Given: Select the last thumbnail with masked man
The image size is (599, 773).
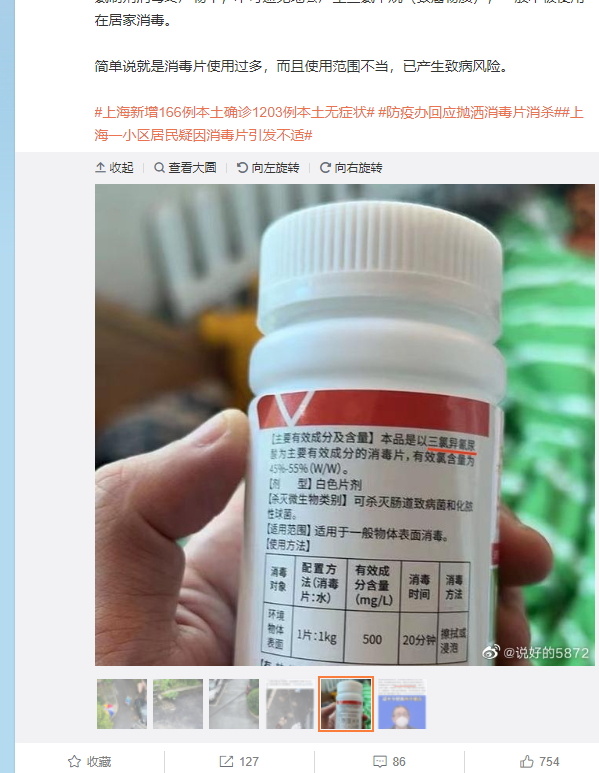Looking at the screenshot, I should [402, 703].
